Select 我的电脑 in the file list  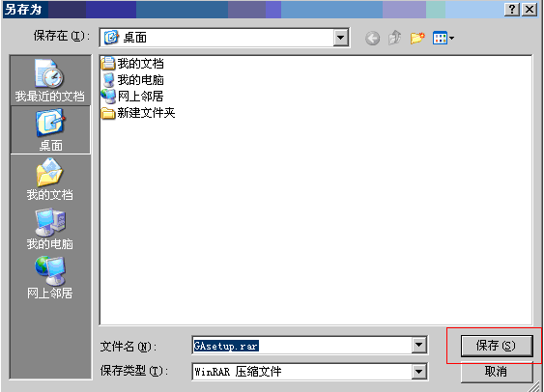(x=132, y=80)
